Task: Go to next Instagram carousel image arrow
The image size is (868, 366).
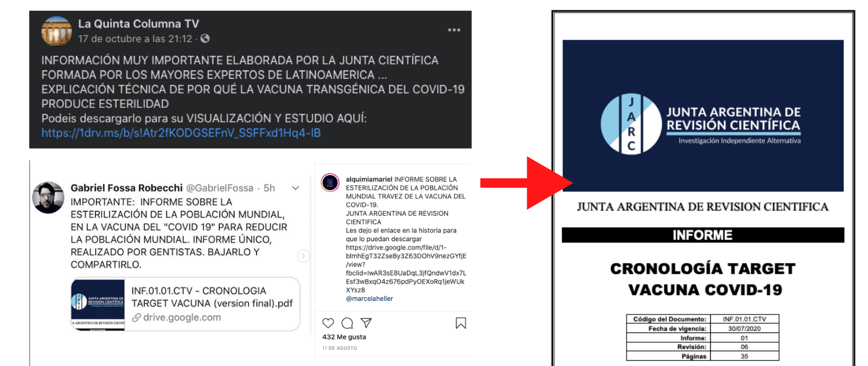Action: [x=303, y=255]
